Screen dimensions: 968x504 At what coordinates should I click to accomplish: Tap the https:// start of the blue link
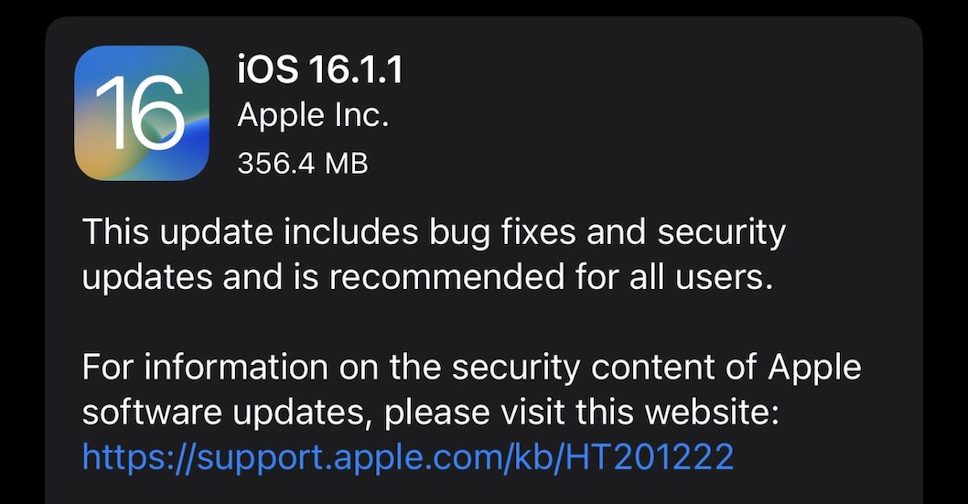point(138,457)
